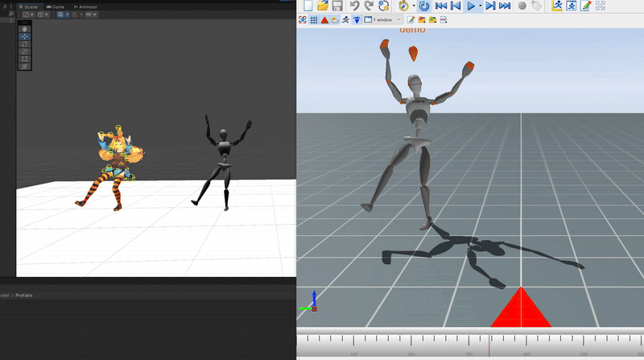Switch to the Animator tab
The width and height of the screenshot is (644, 360).
(x=85, y=6)
